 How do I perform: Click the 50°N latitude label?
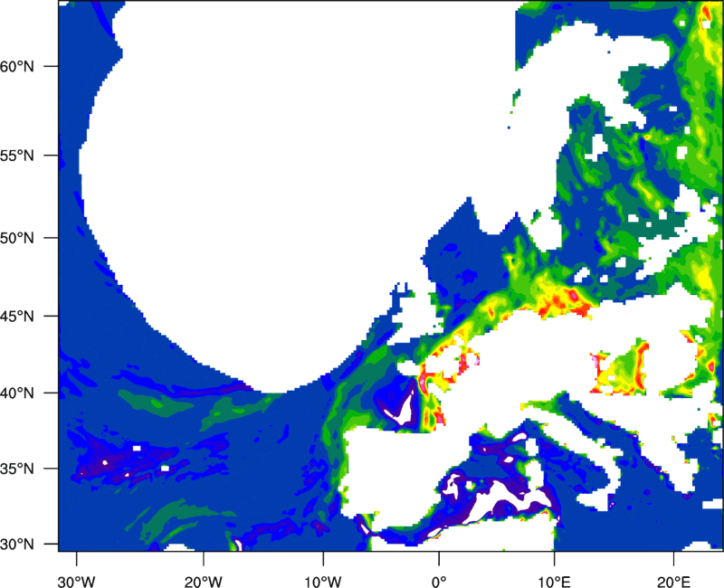[x=17, y=239]
